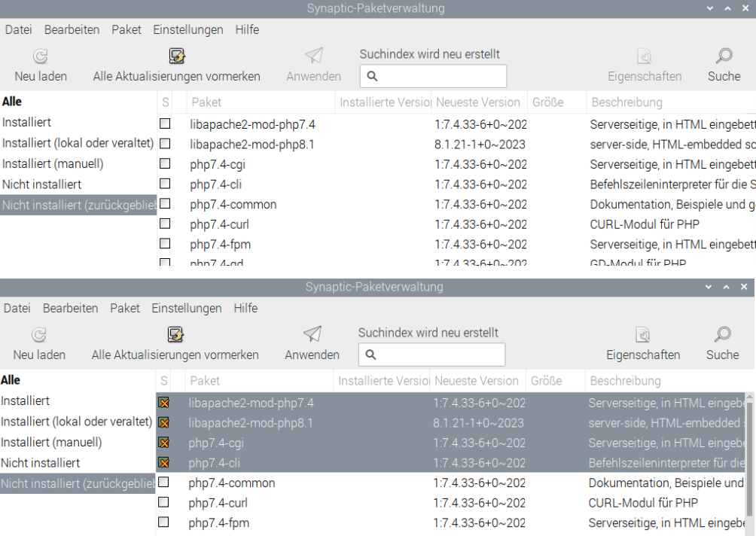Toggle the marked php7.4-cli checkbox in lower window
The width and height of the screenshot is (756, 536).
coord(163,463)
